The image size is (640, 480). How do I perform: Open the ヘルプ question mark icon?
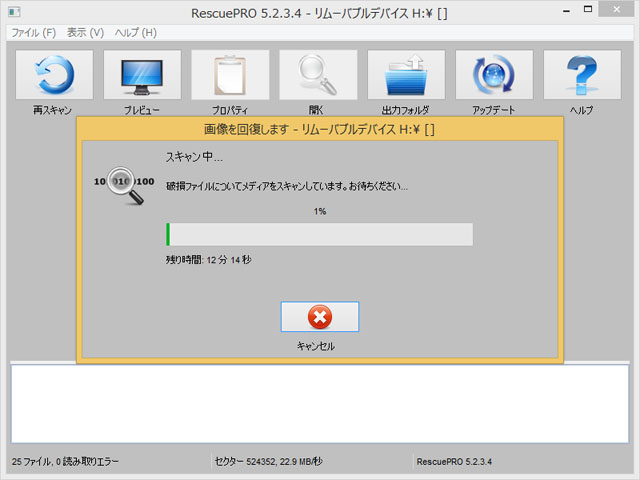tap(582, 75)
